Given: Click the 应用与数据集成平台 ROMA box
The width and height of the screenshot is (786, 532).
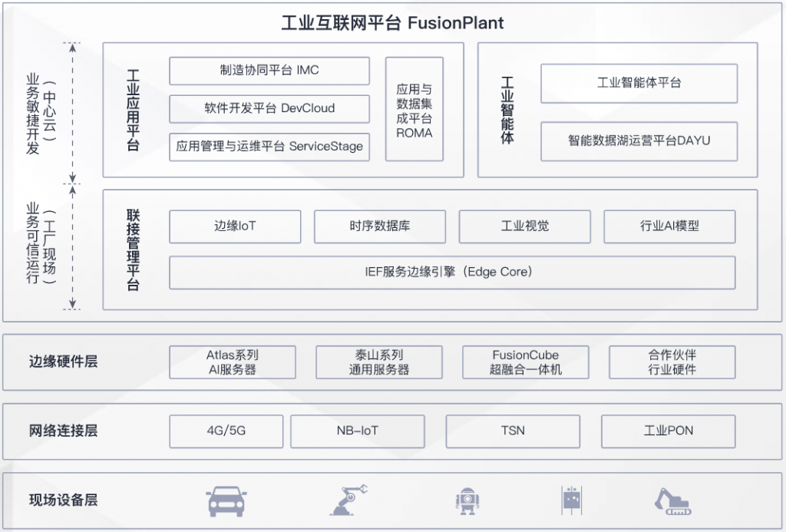Looking at the screenshot, I should (x=414, y=109).
